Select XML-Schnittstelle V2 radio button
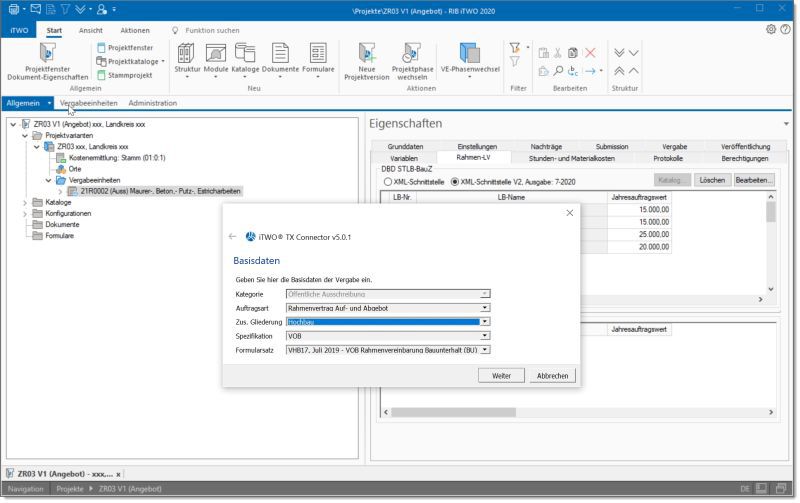800x503 pixels. (x=455, y=182)
